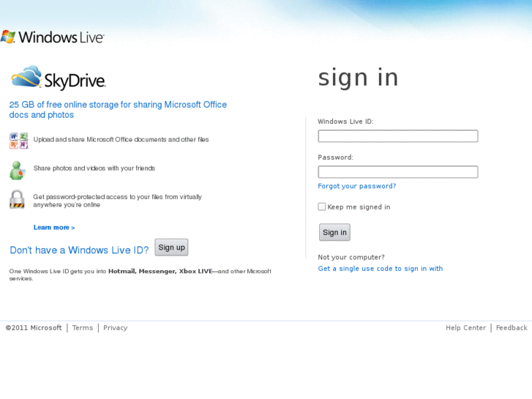Click the Get password-protected access text
532x399 pixels.
[117, 201]
